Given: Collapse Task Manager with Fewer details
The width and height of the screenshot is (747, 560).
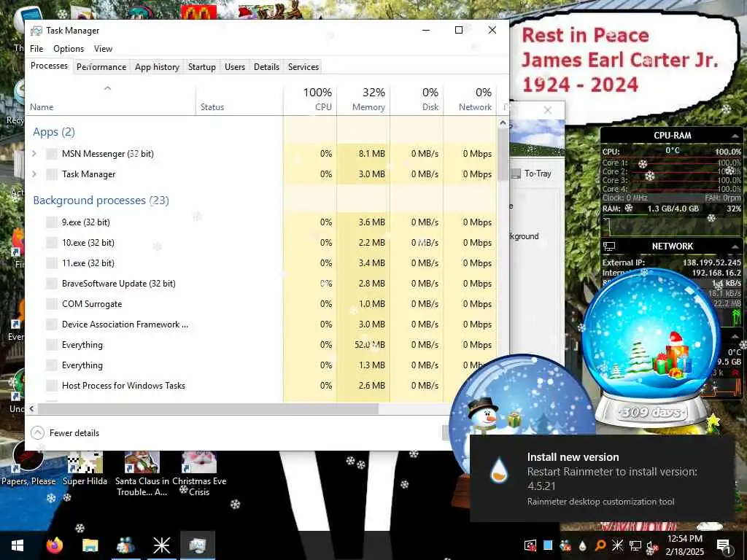Looking at the screenshot, I should (65, 433).
